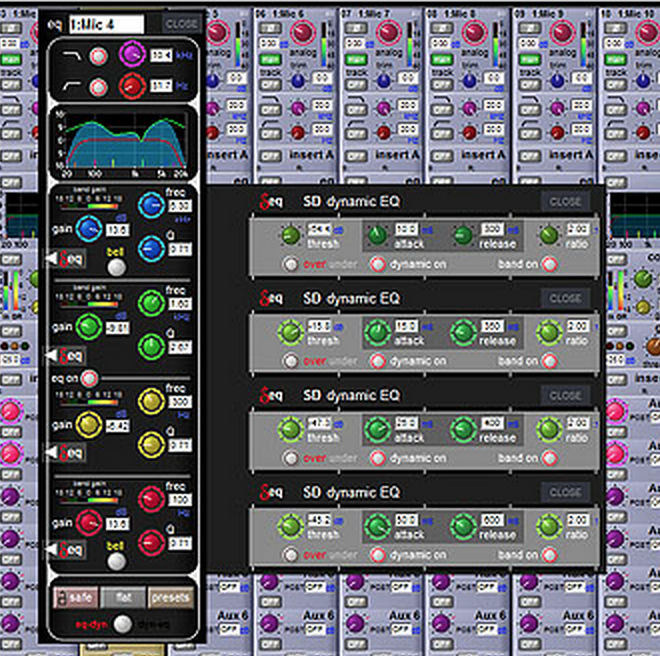Adjust the red band freq knob
Image resolution: width=660 pixels, height=656 pixels.
pos(151,499)
